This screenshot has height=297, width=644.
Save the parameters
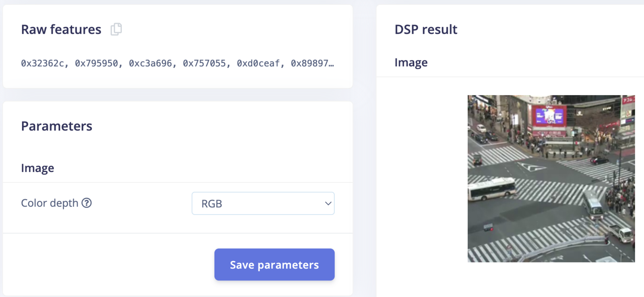point(275,264)
